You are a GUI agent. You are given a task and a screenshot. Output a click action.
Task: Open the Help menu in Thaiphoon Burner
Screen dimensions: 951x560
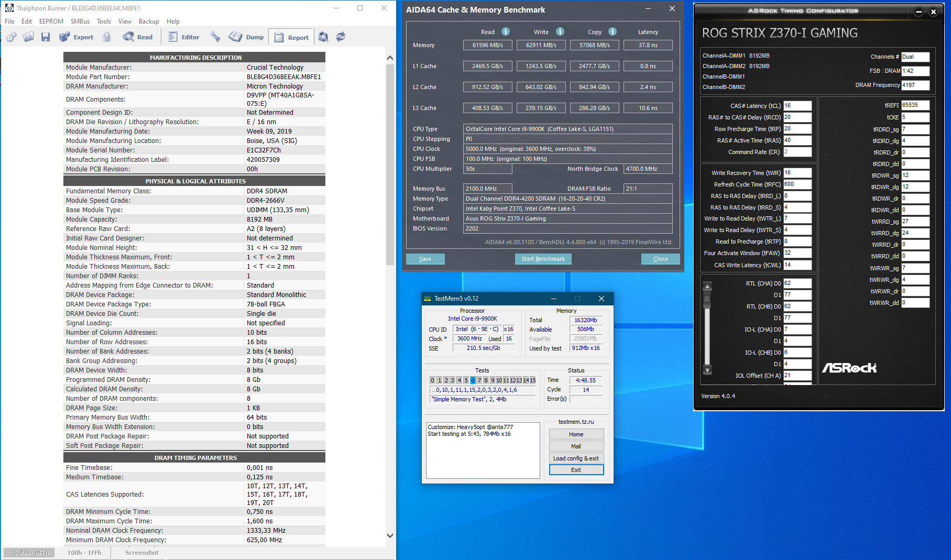pos(173,21)
